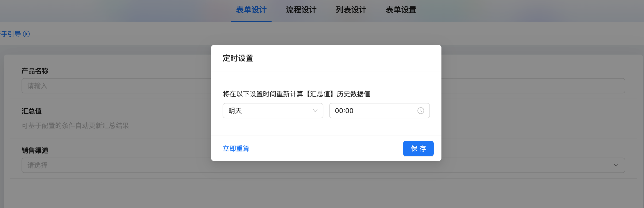This screenshot has width=644, height=208.
Task: Click the 立即重算 link
Action: 236,149
